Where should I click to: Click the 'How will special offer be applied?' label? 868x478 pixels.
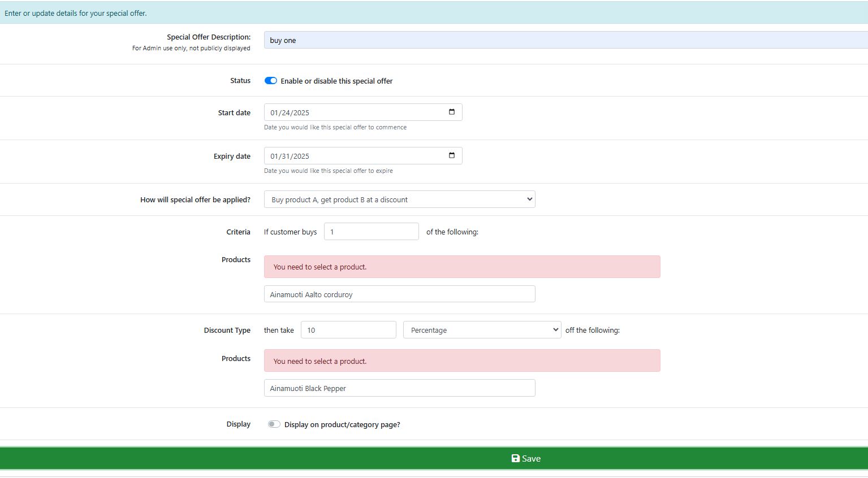[x=195, y=199]
